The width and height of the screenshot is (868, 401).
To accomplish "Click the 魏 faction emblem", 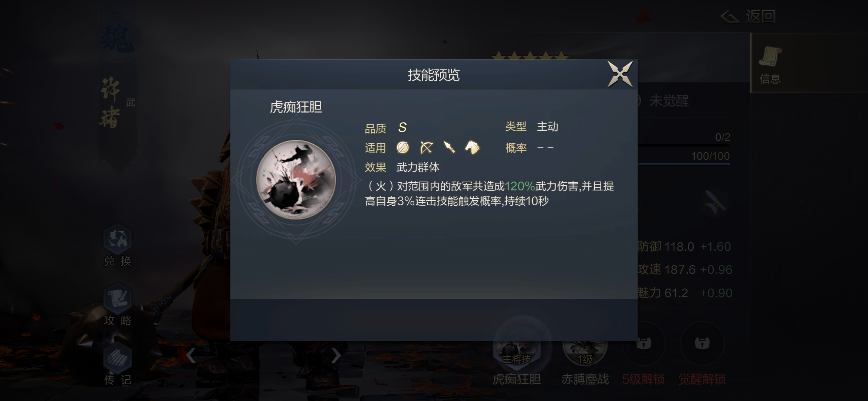I will coord(117,39).
